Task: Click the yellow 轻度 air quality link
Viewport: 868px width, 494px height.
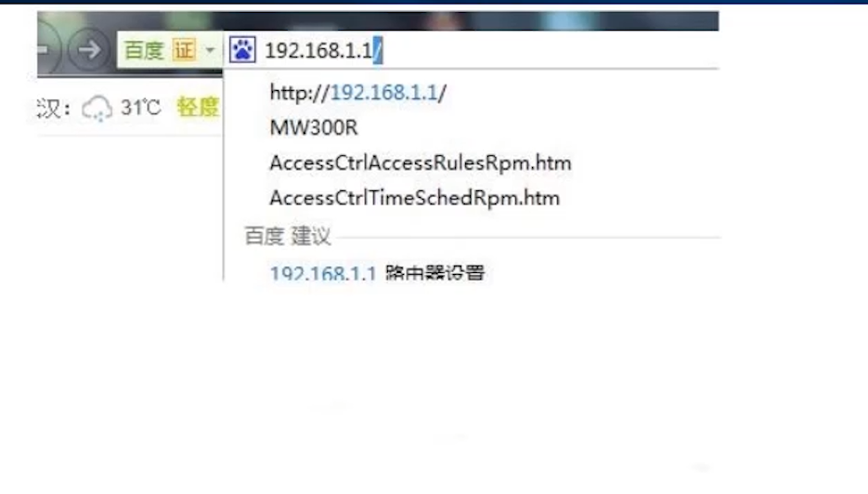Action: (198, 107)
